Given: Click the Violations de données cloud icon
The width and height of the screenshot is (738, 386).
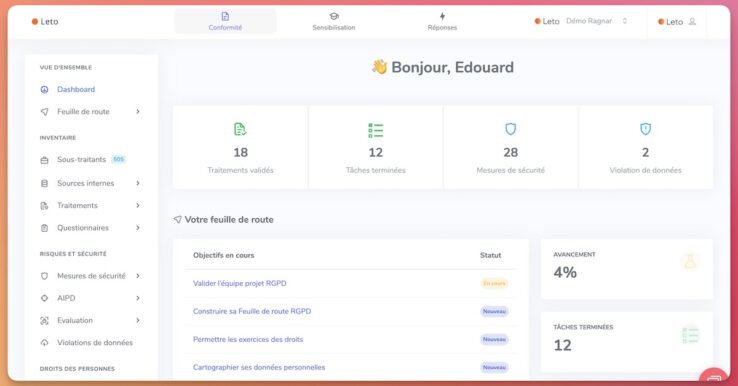Looking at the screenshot, I should 44,343.
